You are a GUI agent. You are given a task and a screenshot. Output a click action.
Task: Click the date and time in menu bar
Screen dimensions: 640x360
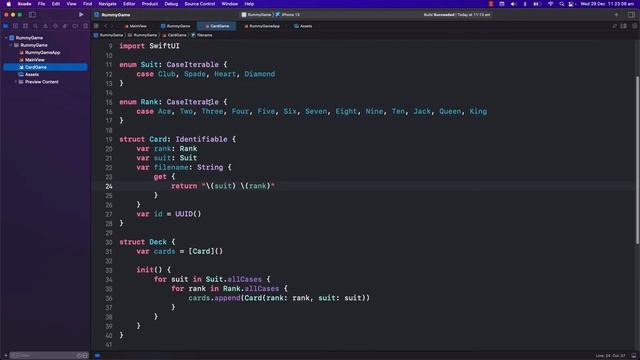pos(607,4)
